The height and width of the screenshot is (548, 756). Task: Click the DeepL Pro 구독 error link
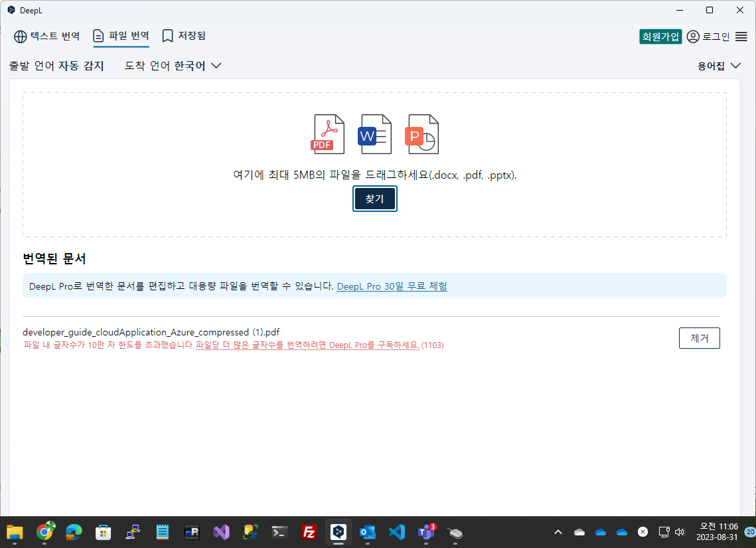[x=307, y=345]
